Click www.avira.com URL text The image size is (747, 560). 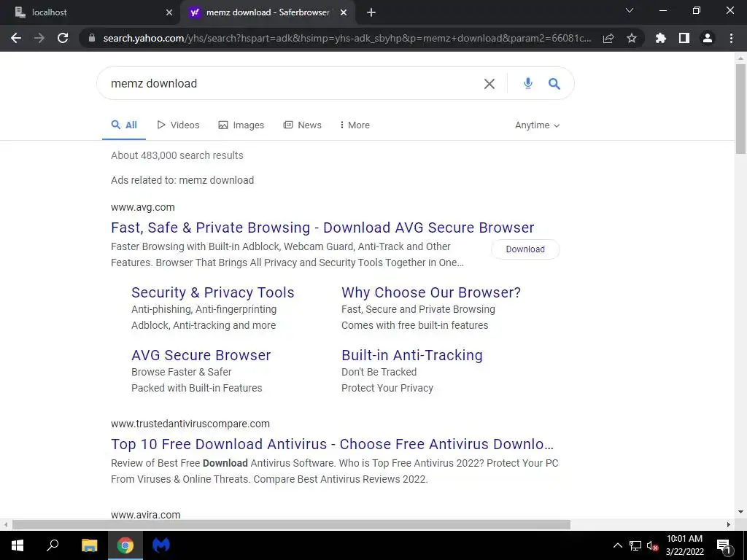[146, 515]
